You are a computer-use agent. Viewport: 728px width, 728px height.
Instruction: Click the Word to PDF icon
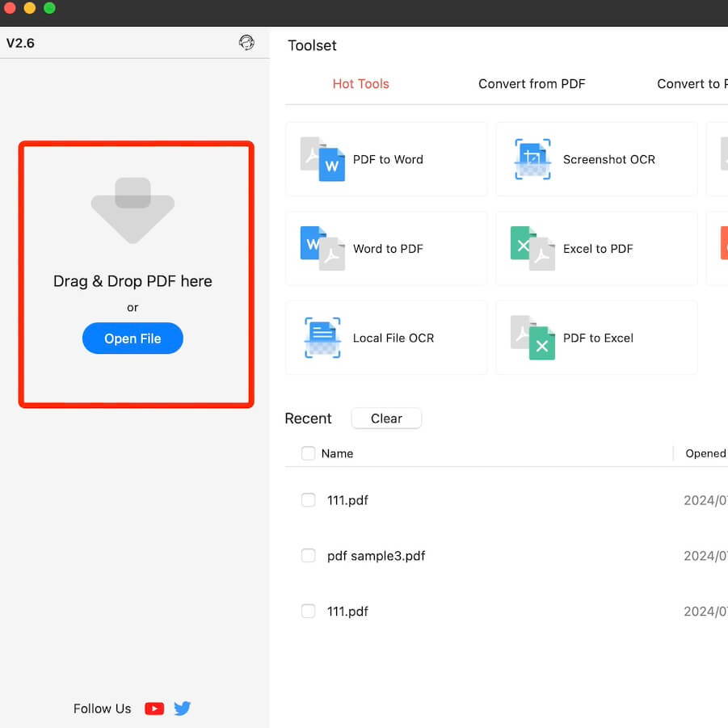click(322, 248)
